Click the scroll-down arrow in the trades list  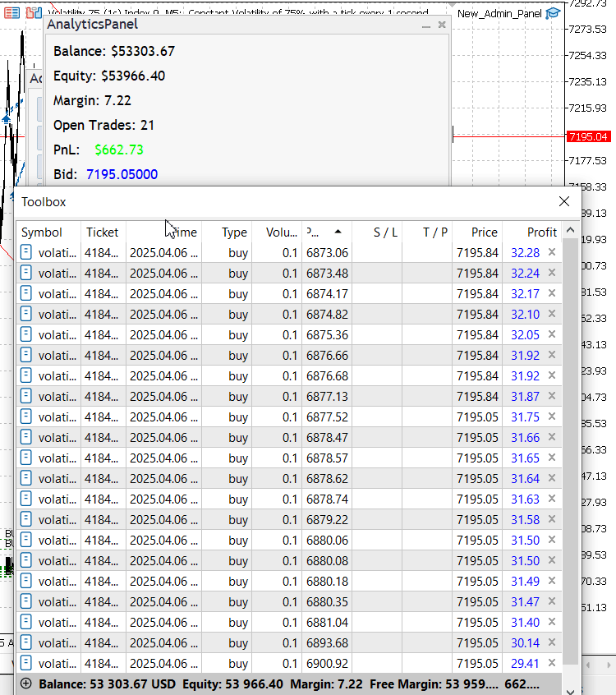(571, 690)
